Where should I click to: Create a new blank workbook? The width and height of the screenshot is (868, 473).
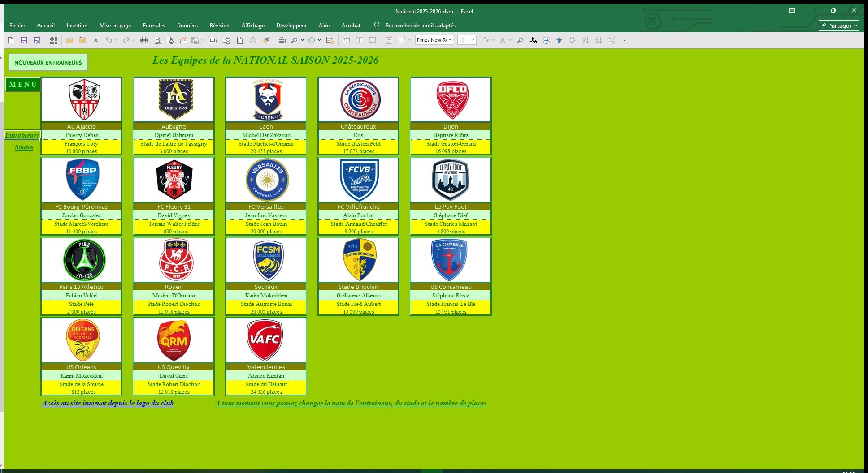[11, 40]
